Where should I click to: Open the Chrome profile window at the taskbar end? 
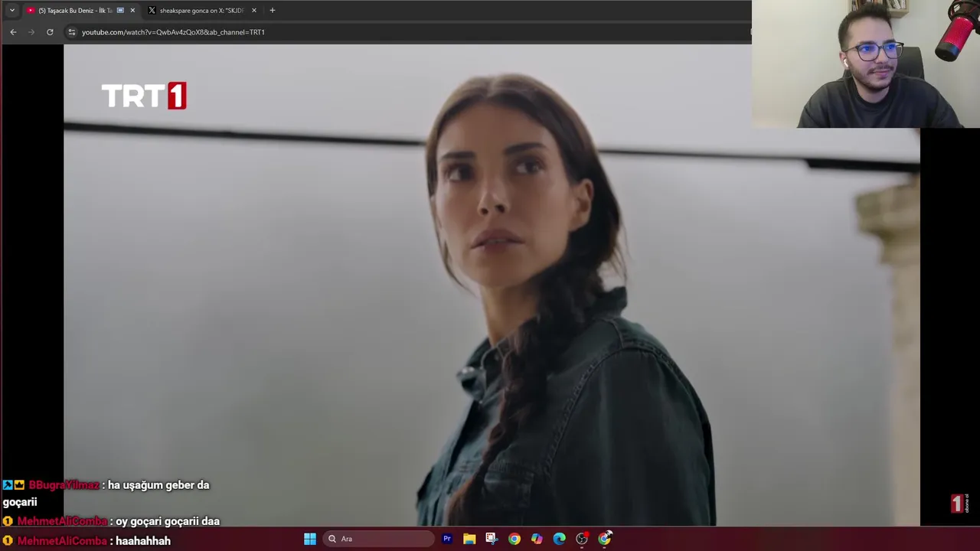pyautogui.click(x=605, y=539)
